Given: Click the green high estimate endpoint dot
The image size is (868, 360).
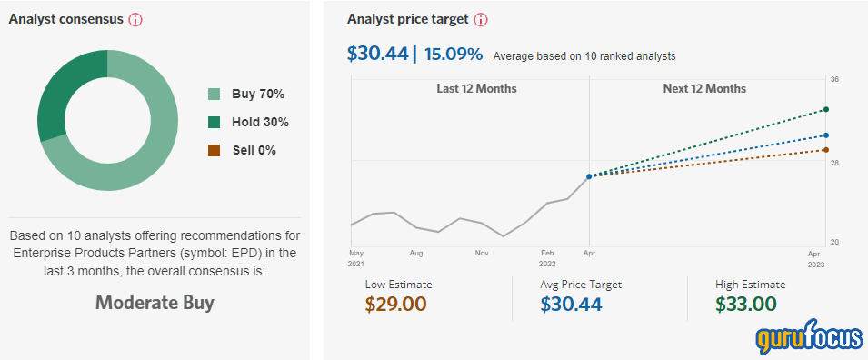Looking at the screenshot, I should 826,109.
